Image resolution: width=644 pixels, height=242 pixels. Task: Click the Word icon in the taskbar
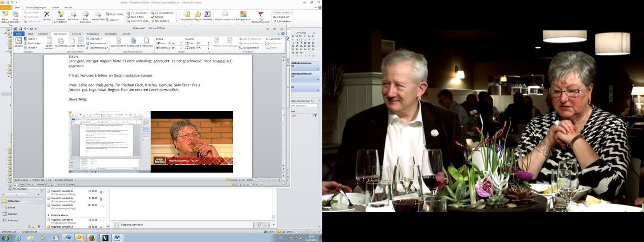coord(117,238)
